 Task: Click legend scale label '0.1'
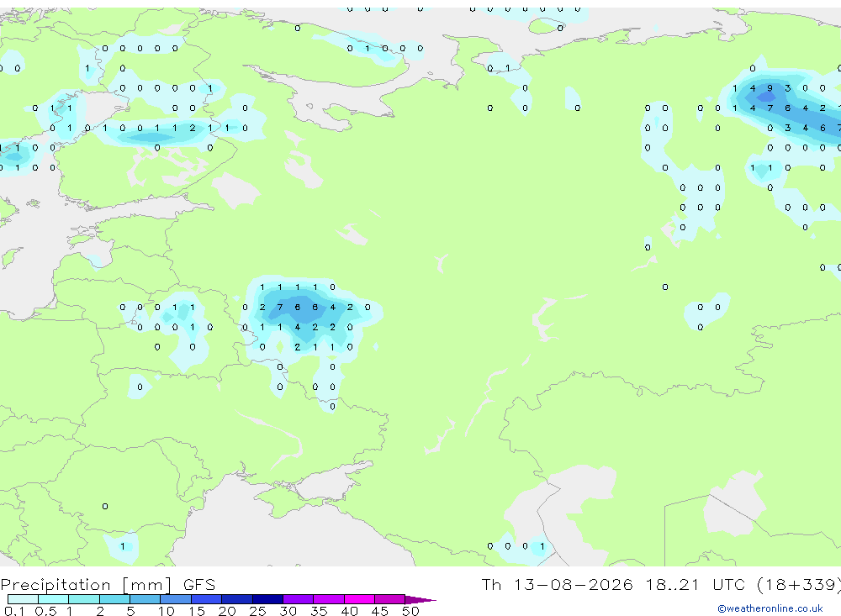[x=14, y=611]
